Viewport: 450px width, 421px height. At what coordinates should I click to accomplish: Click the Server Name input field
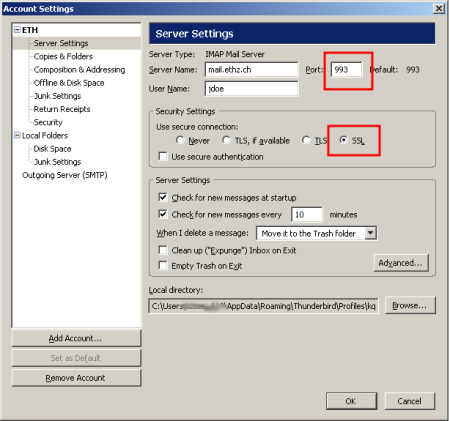click(x=251, y=70)
